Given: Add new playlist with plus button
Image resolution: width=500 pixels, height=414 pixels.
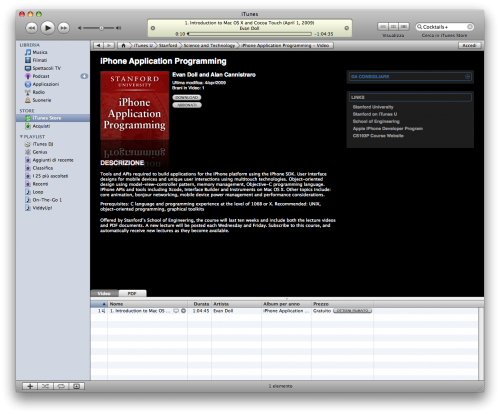Looking at the screenshot, I should (x=30, y=386).
